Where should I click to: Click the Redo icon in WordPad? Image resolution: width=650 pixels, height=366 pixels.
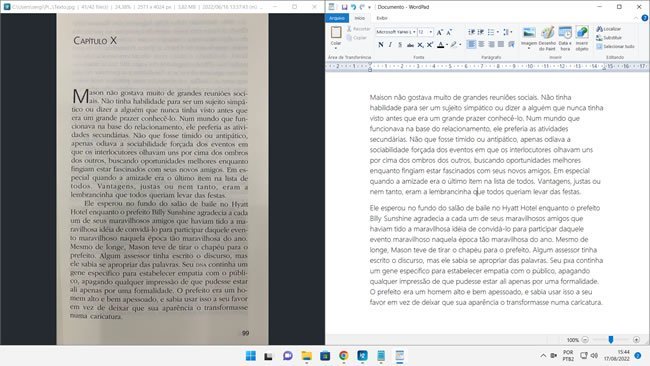[362, 7]
